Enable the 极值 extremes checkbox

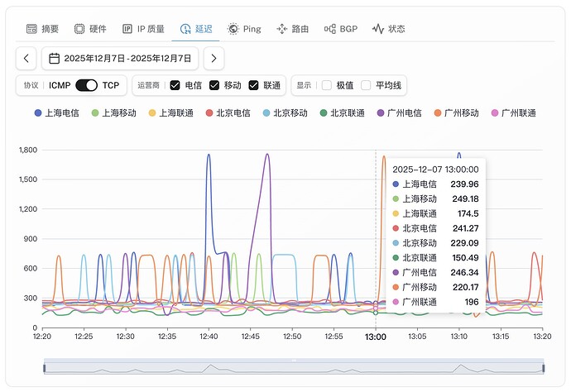(327, 85)
